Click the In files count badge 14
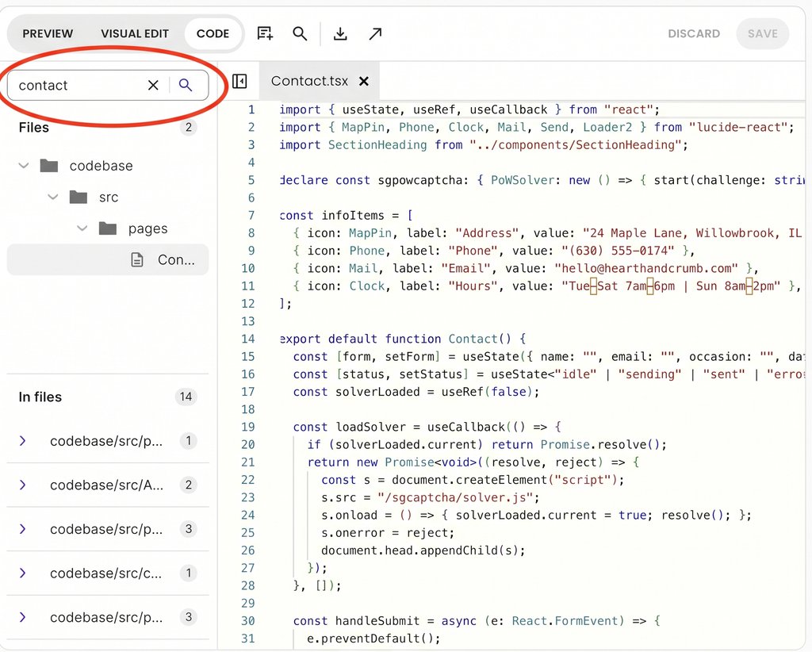Viewport: 812px width, 652px height. coord(186,397)
